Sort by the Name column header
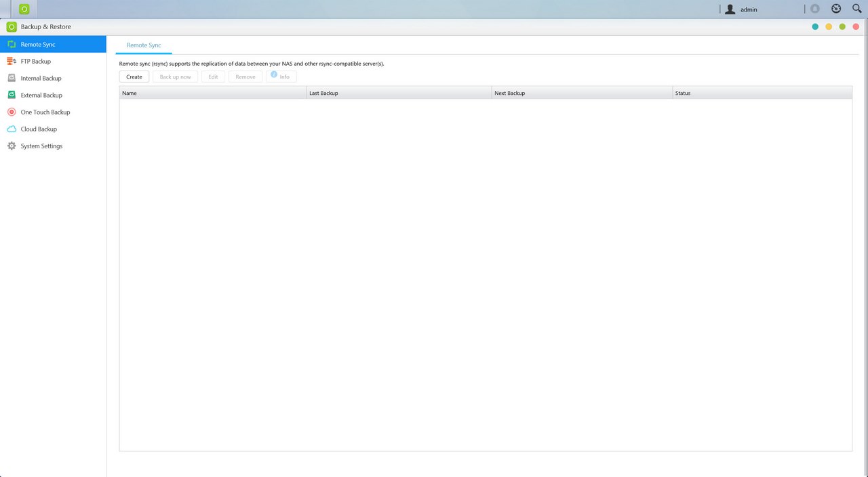 coord(213,93)
